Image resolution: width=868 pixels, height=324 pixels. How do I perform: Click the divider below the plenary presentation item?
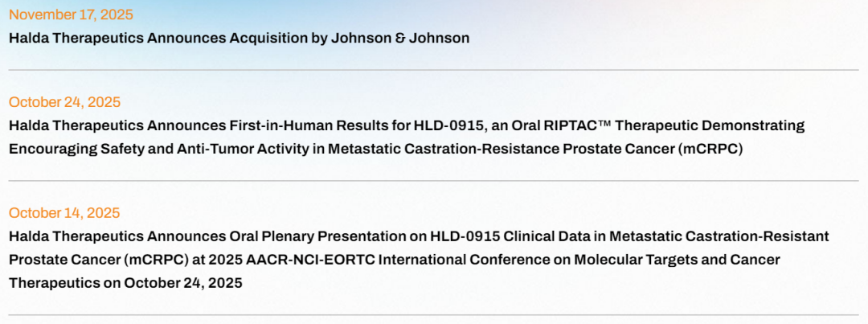click(x=434, y=314)
